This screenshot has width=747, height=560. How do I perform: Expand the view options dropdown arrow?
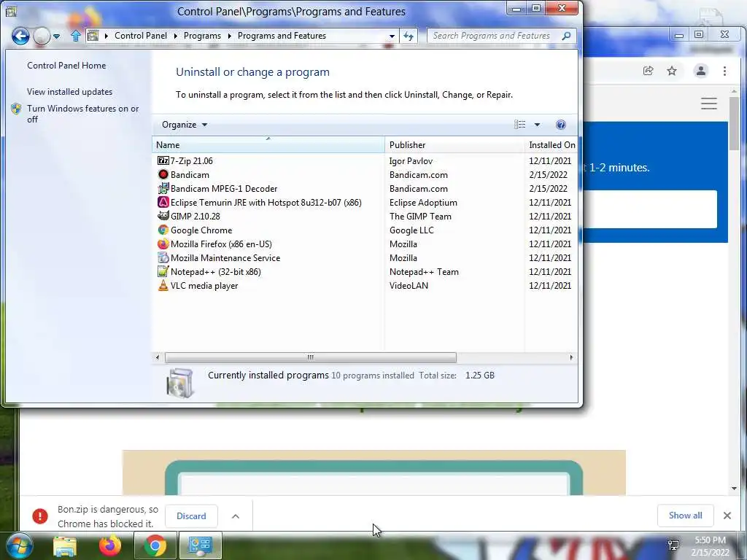coord(537,125)
